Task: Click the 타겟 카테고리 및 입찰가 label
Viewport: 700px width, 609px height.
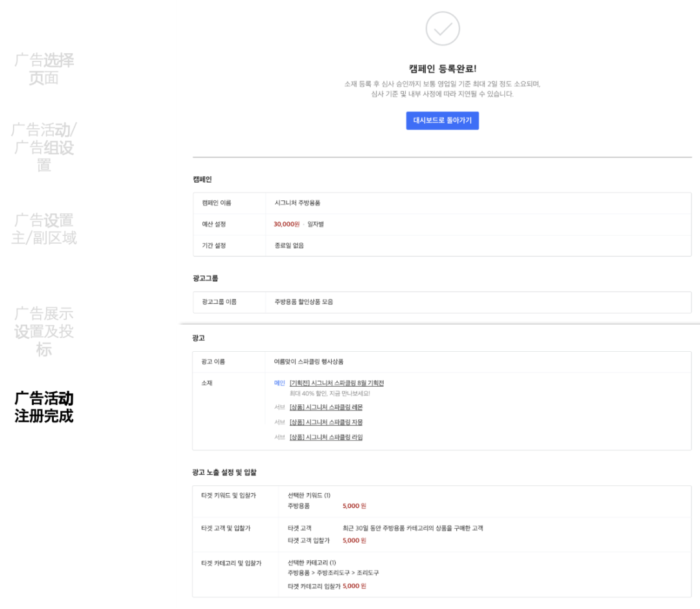Action: (x=231, y=563)
